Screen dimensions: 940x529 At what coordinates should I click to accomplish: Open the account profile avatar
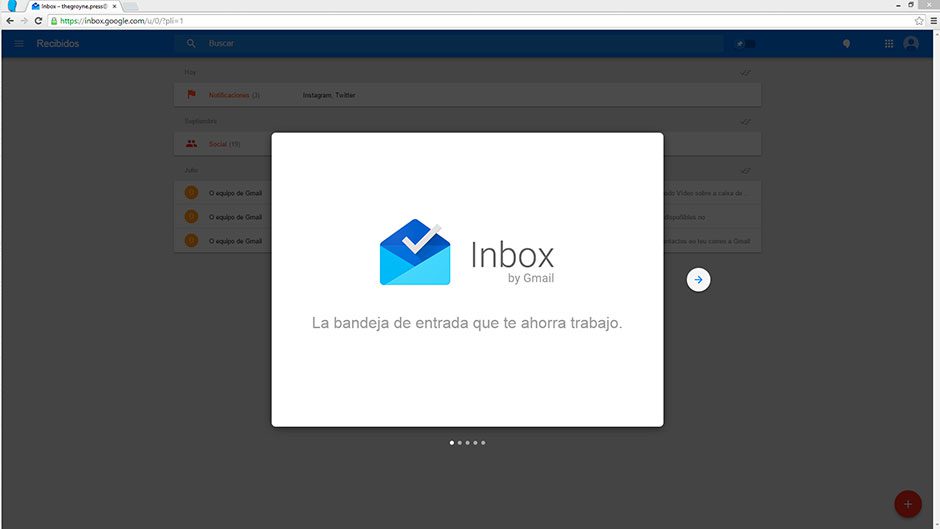tap(911, 44)
